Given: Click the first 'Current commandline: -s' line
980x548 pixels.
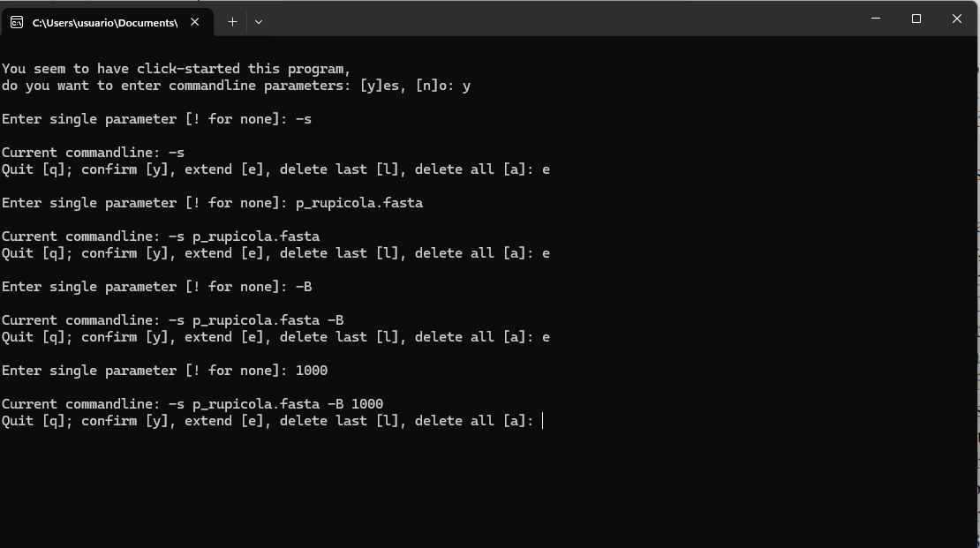Looking at the screenshot, I should tap(93, 153).
